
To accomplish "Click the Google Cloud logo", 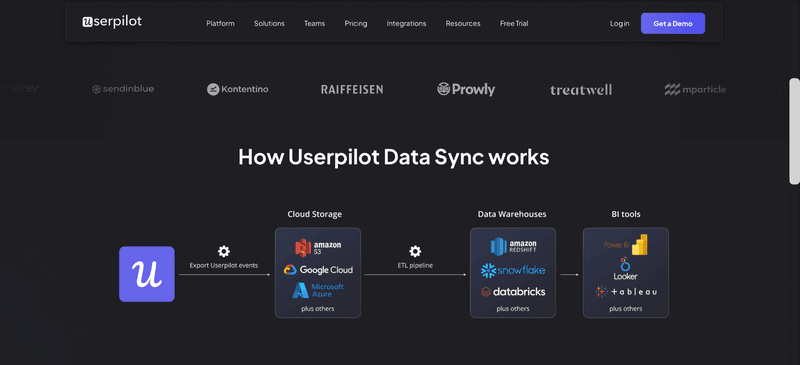I will [x=318, y=270].
